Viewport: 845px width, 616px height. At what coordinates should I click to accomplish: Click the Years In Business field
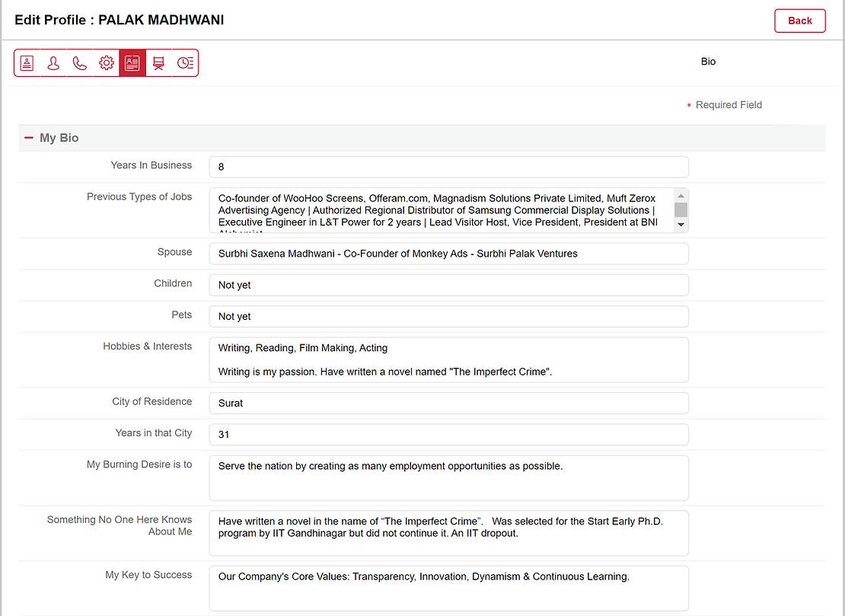(x=448, y=167)
